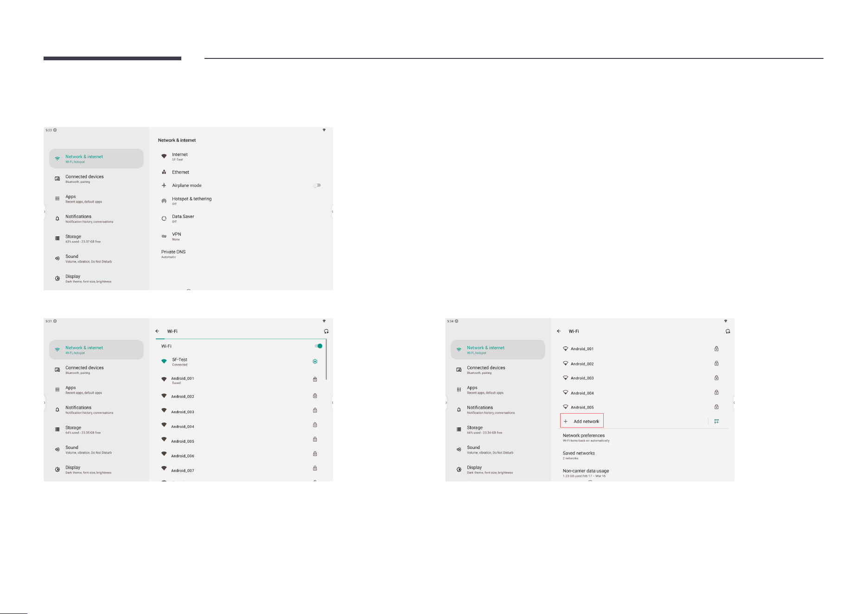The image size is (868, 614).
Task: Go back using arrow in 5:34 Wi-Fi screen
Action: [559, 331]
